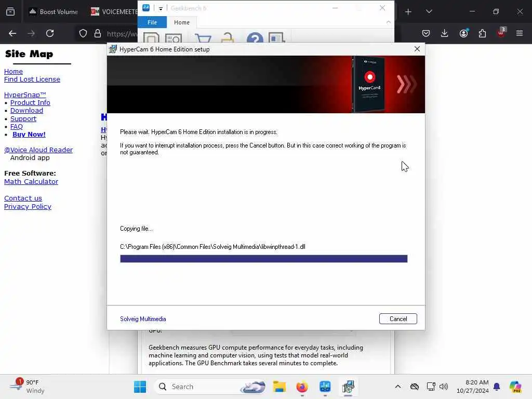Click the Firefox view icon
This screenshot has width=532, height=399.
[x=10, y=11]
